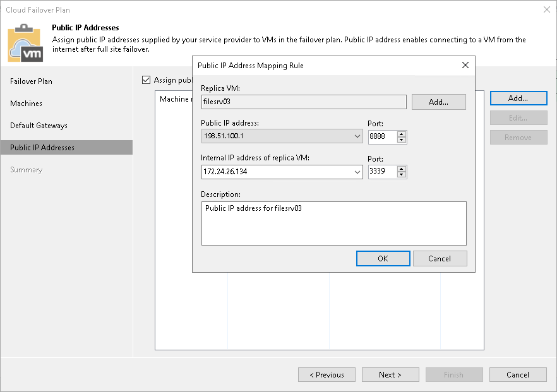Viewport: 557px width, 392px height.
Task: Edit the Description text for filesrv03
Action: click(x=333, y=223)
